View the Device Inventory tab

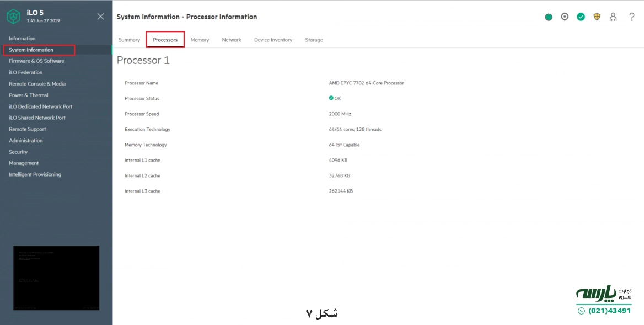(x=272, y=40)
